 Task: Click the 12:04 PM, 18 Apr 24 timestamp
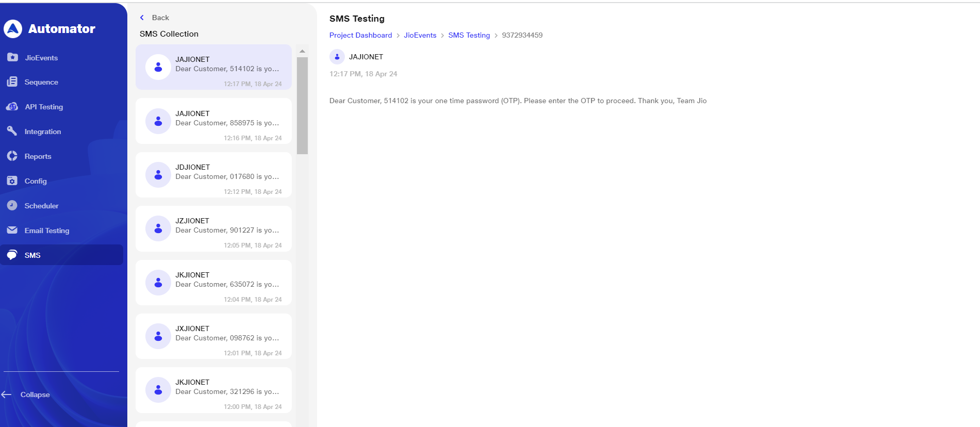[253, 300]
